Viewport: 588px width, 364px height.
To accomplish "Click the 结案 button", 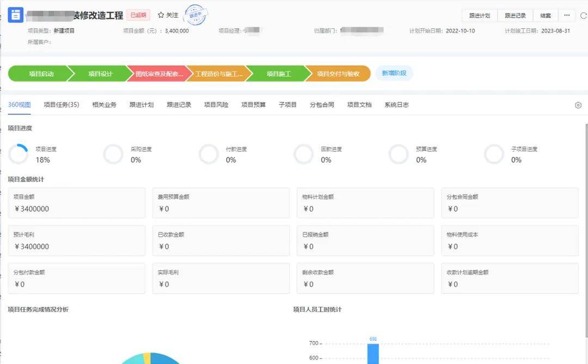I will point(545,16).
